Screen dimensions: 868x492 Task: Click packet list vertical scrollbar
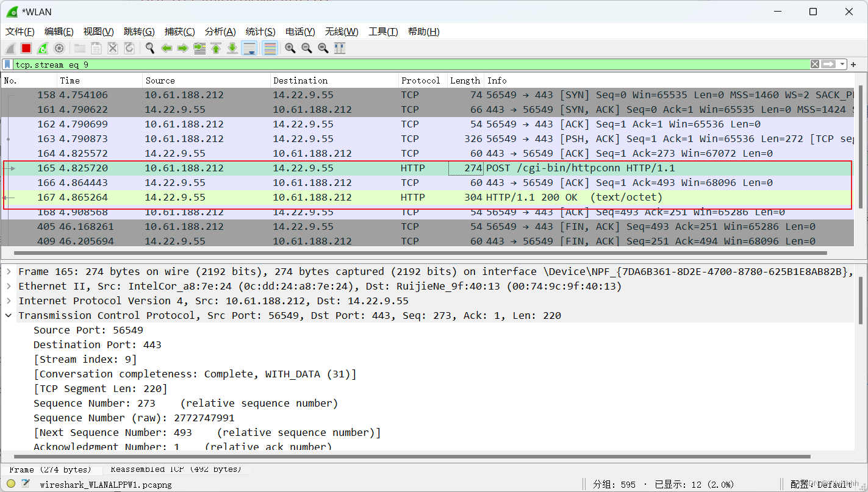[861, 146]
